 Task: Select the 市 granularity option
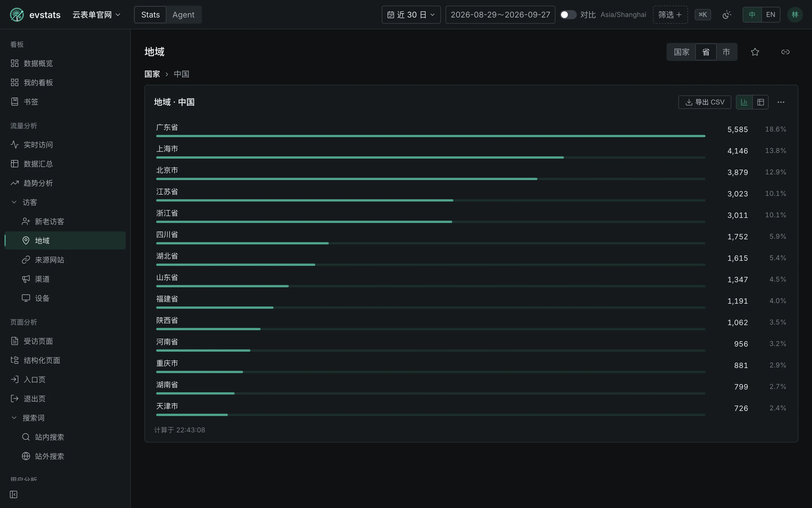pyautogui.click(x=726, y=52)
